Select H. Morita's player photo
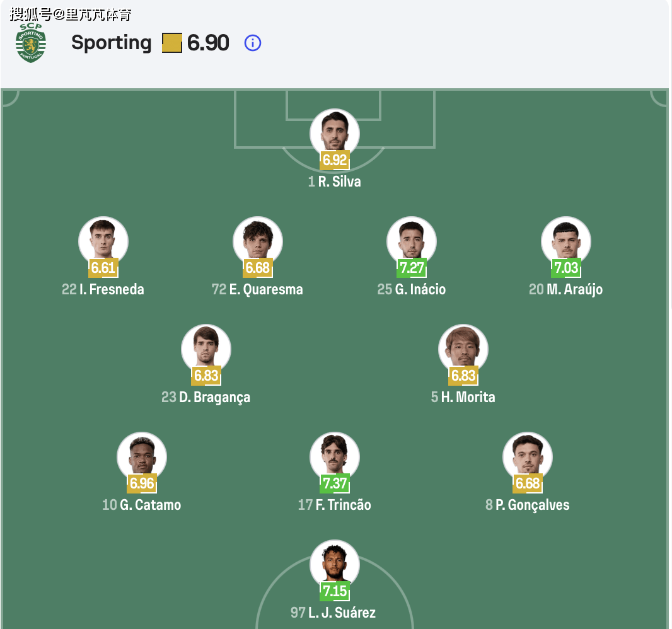 (x=463, y=349)
